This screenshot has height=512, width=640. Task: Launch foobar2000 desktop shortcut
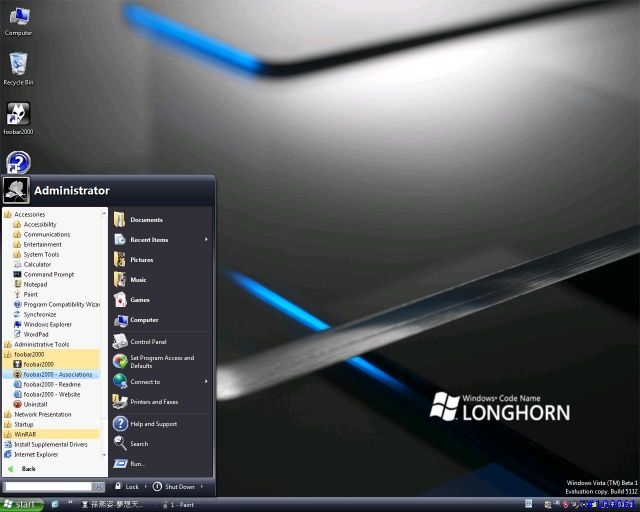click(18, 118)
